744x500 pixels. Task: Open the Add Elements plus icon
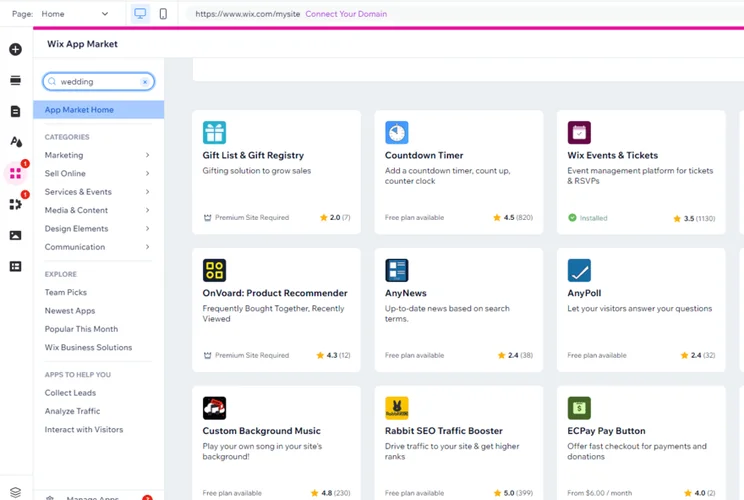click(x=15, y=49)
